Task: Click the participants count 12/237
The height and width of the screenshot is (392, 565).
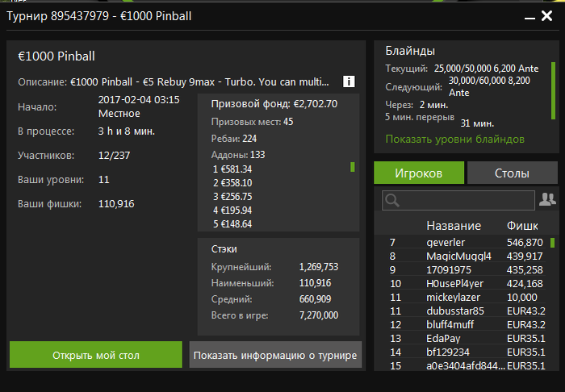Action: click(114, 155)
